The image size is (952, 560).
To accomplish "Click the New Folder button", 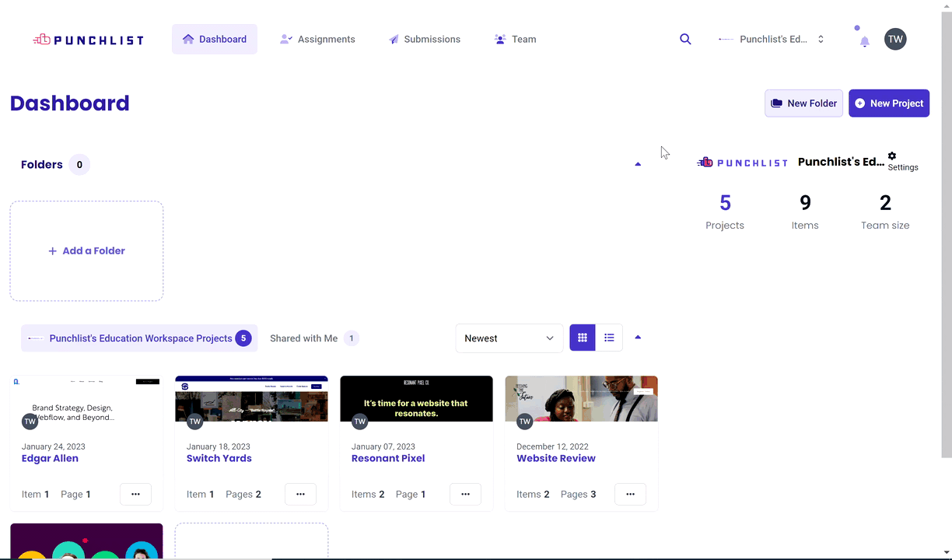I will (x=803, y=103).
